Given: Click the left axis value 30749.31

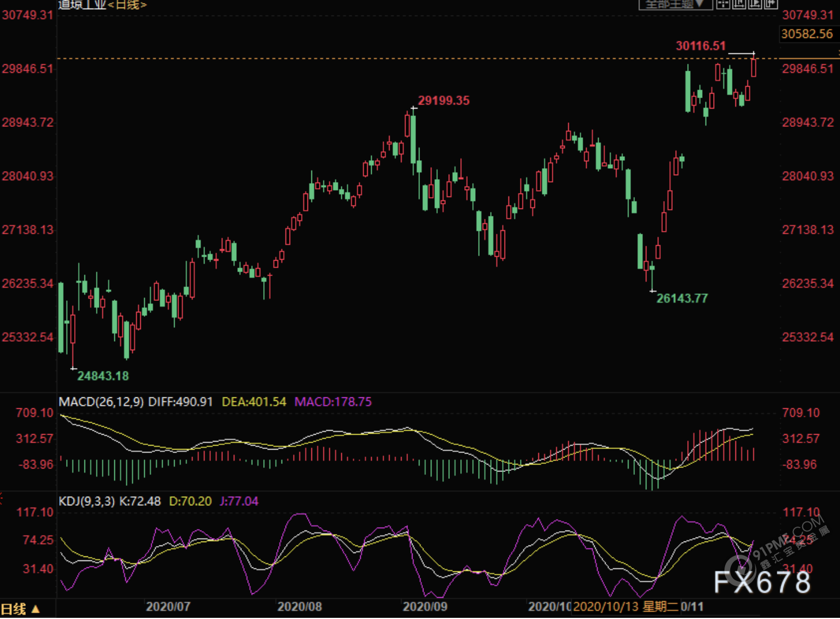Looking at the screenshot, I should [28, 15].
